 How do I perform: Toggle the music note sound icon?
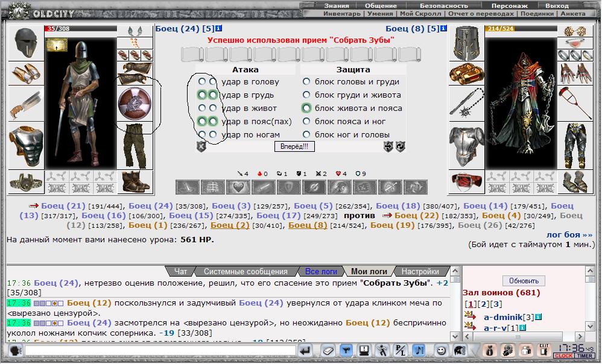coord(419,350)
